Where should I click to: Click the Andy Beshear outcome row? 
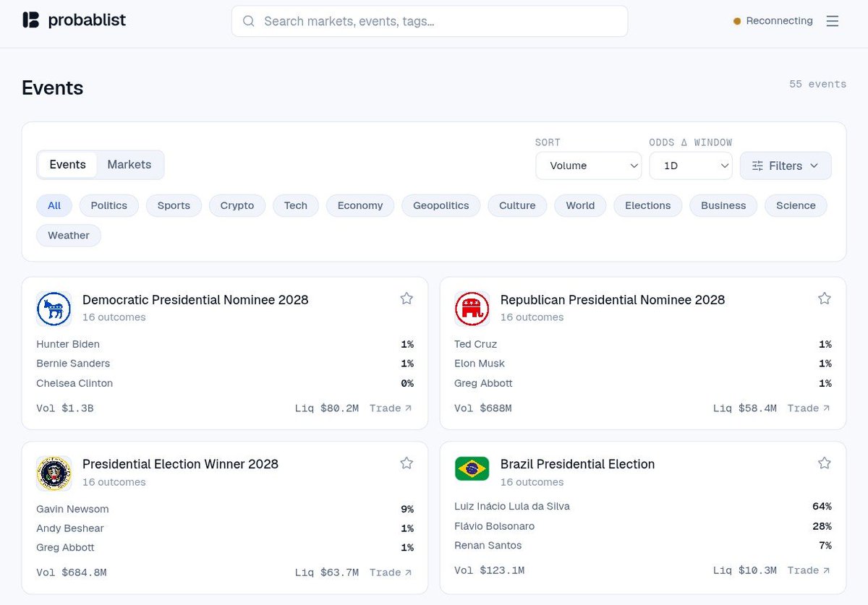pyautogui.click(x=225, y=528)
